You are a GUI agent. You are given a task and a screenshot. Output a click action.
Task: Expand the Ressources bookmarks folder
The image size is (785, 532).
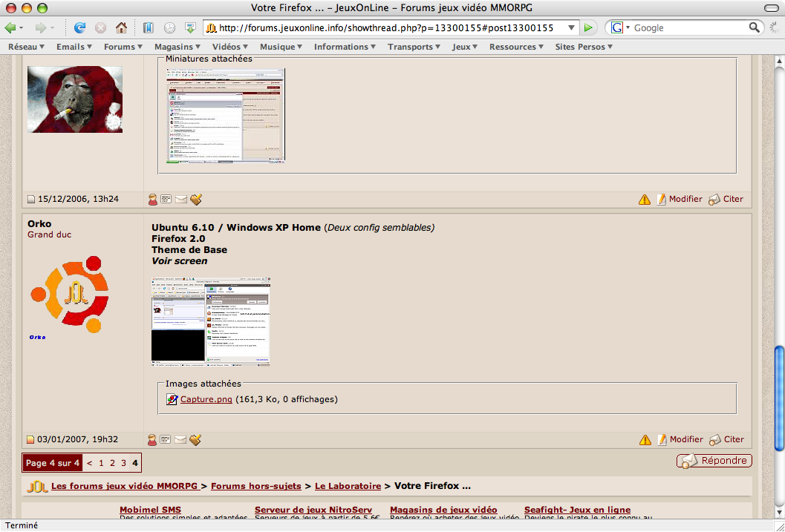pos(516,47)
